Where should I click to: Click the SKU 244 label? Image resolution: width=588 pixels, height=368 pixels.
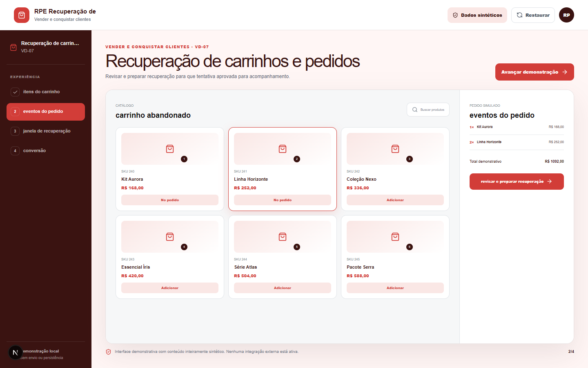[x=241, y=259]
